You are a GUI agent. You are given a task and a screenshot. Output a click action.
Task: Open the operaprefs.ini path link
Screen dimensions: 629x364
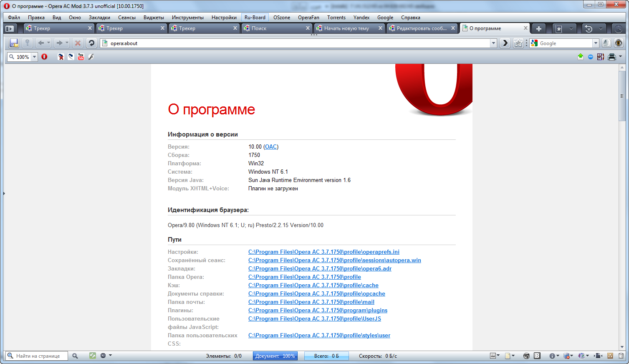(x=324, y=252)
